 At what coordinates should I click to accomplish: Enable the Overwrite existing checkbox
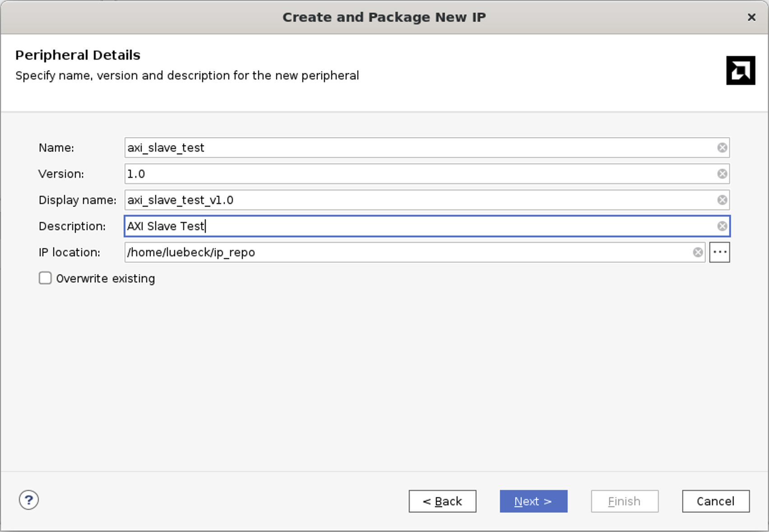pyautogui.click(x=45, y=278)
